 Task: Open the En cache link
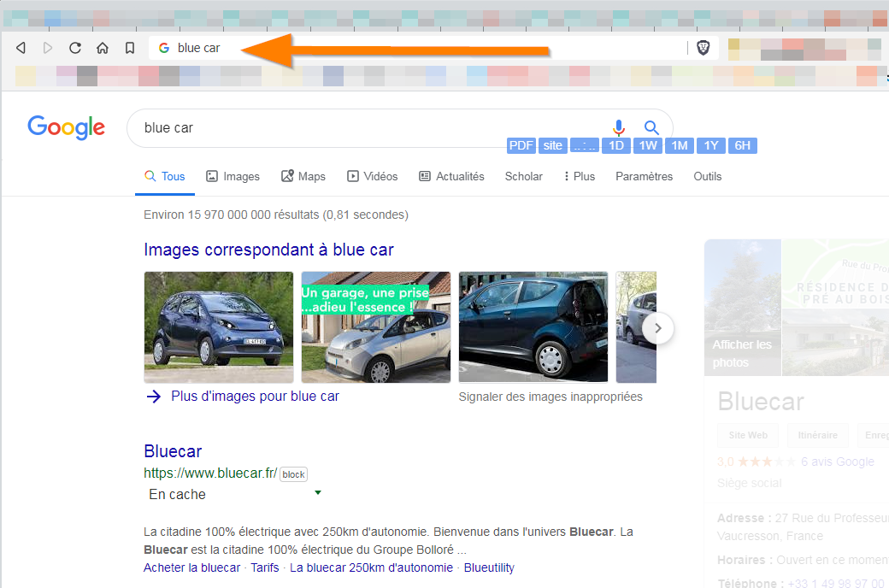[178, 495]
